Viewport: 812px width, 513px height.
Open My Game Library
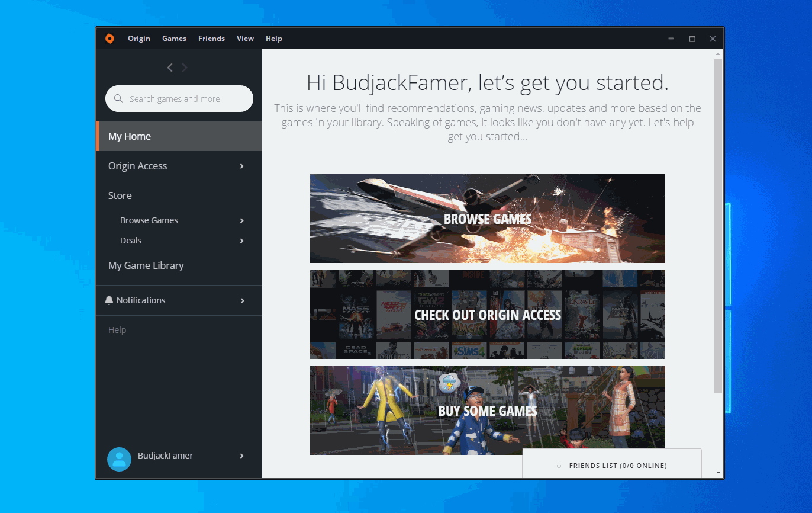[146, 265]
